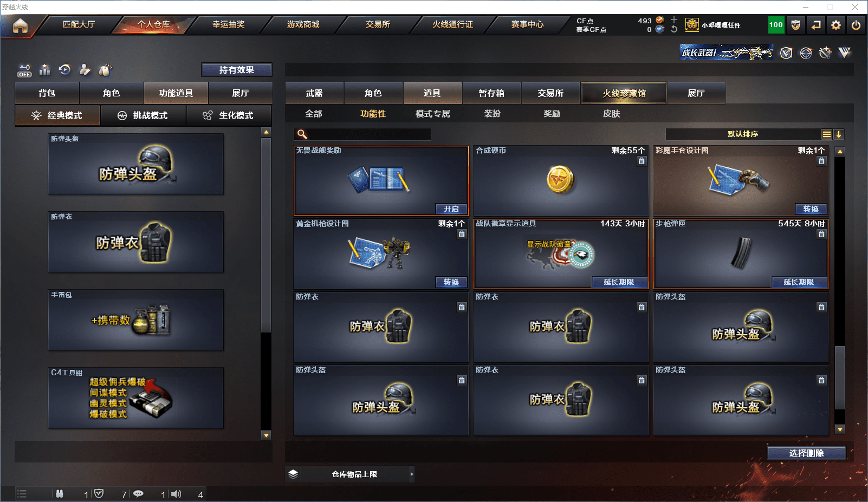This screenshot has width=868, height=502.
Task: Expand the 仓库物品上限 arrow
Action: point(412,474)
